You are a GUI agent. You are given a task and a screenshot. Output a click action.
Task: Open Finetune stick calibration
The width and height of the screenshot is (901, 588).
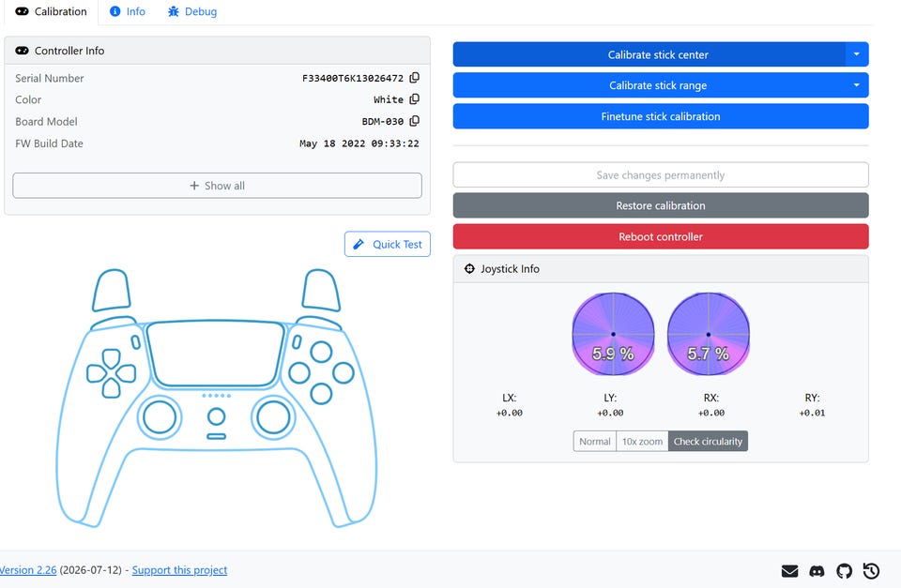[661, 116]
